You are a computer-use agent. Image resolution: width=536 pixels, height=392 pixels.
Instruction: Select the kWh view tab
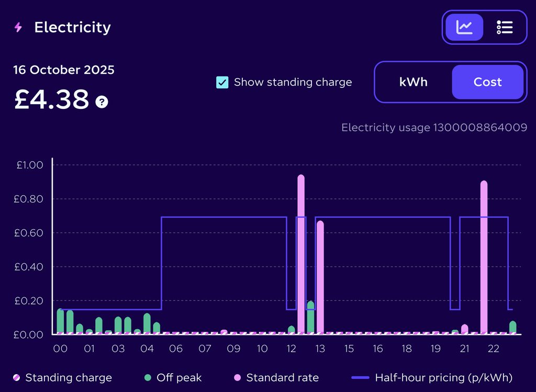click(x=414, y=82)
